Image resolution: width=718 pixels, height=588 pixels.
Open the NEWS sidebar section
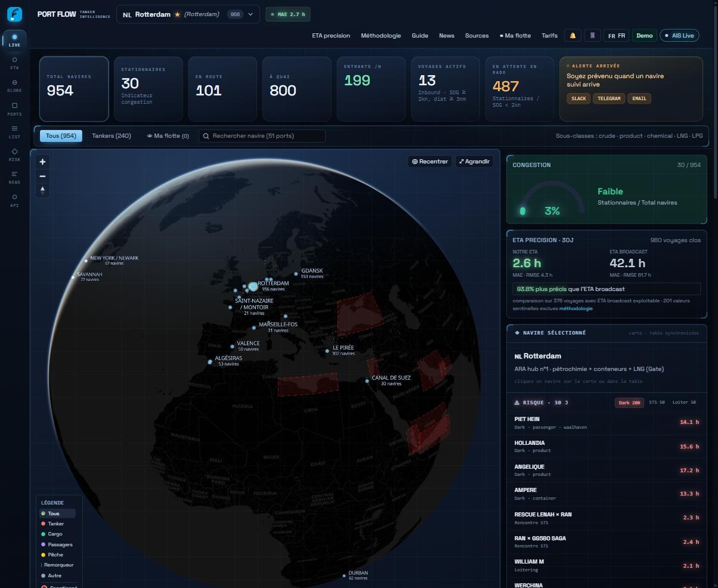click(14, 177)
